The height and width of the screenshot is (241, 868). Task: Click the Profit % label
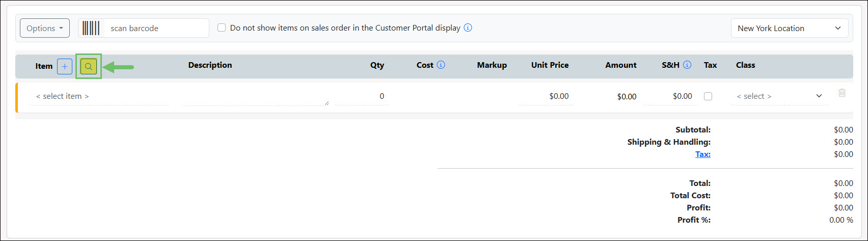pos(694,220)
